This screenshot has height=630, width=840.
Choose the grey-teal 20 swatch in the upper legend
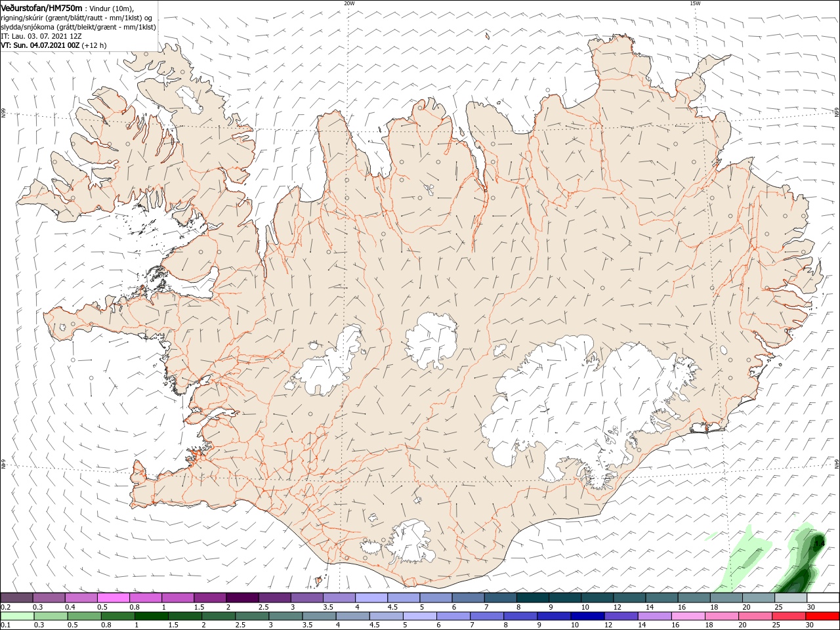click(759, 598)
